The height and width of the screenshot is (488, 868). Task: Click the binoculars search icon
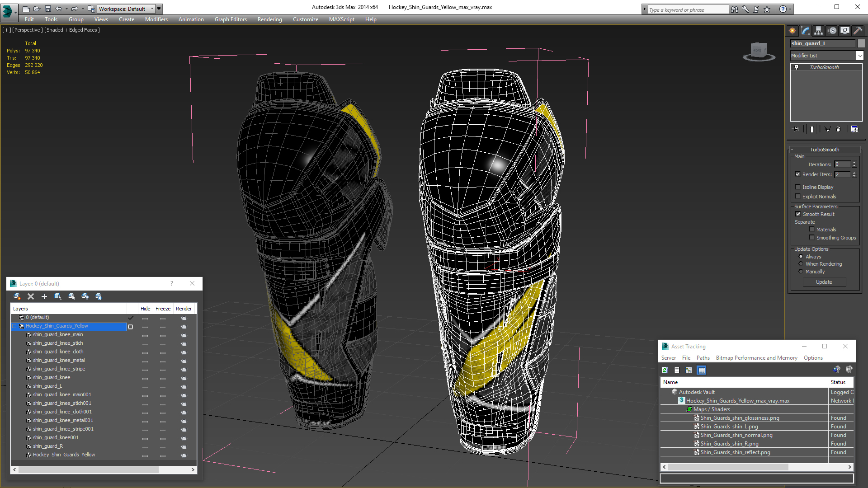(x=734, y=9)
